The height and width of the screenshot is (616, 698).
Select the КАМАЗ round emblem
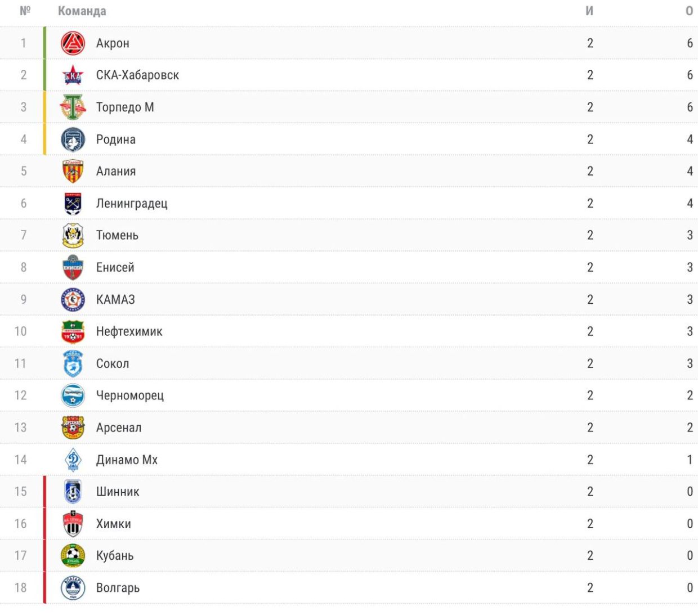(73, 300)
